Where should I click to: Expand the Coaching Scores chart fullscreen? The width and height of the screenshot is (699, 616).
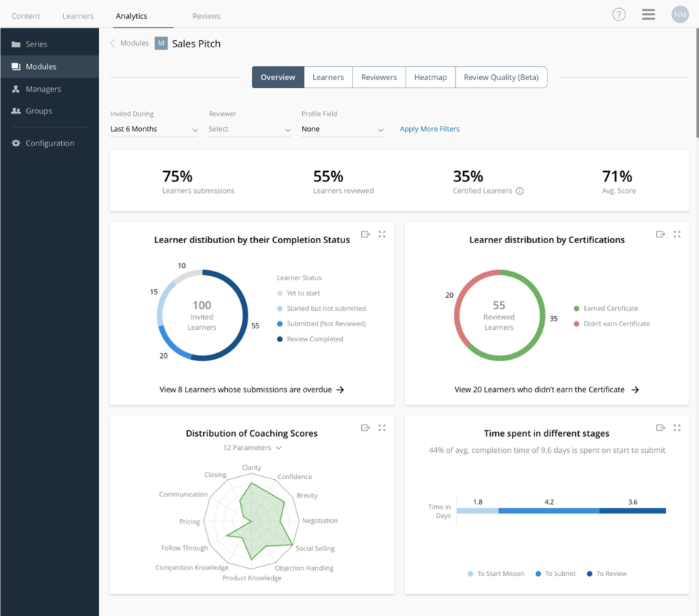382,427
